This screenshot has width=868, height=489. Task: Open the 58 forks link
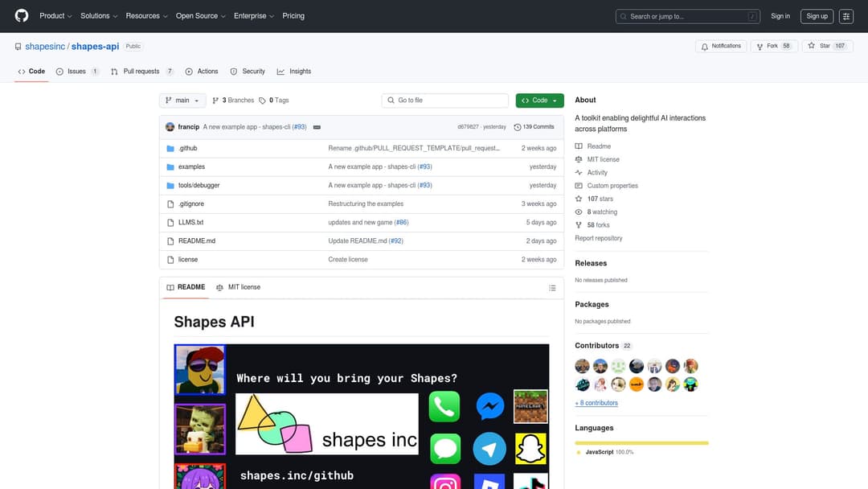[592, 225]
